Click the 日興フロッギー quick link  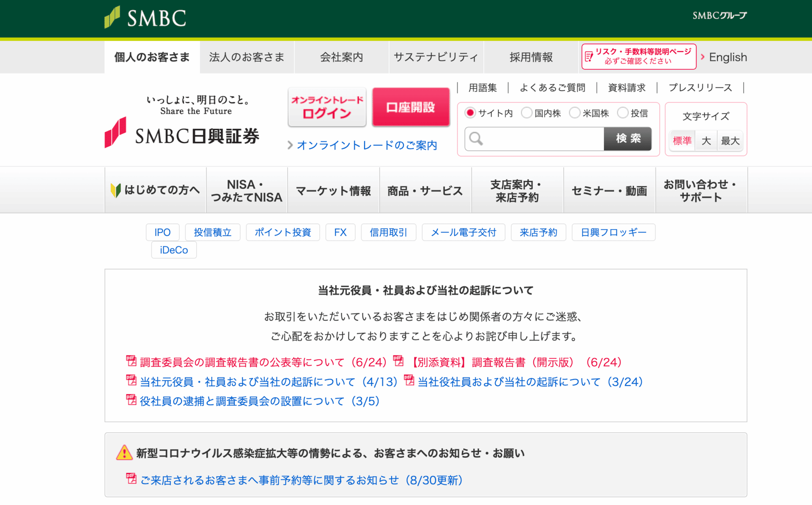[614, 232]
